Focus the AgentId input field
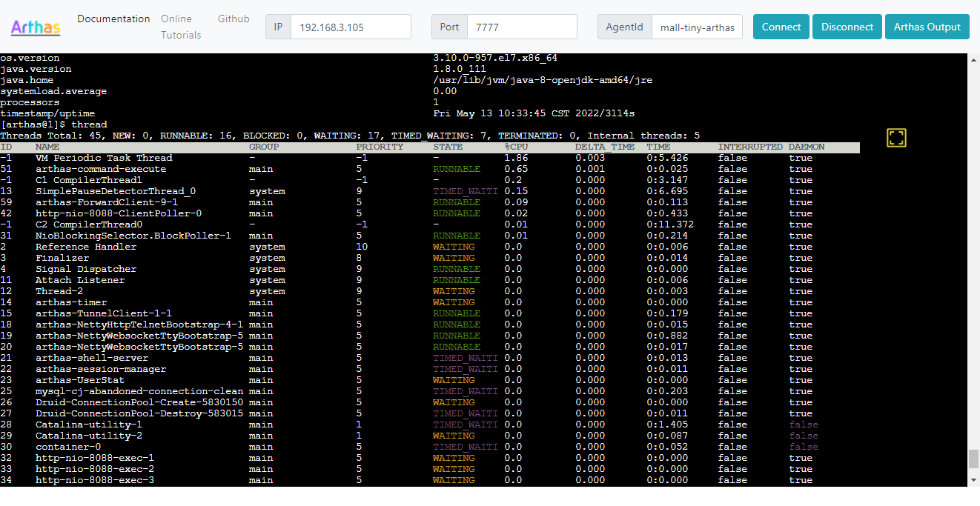 697,27
